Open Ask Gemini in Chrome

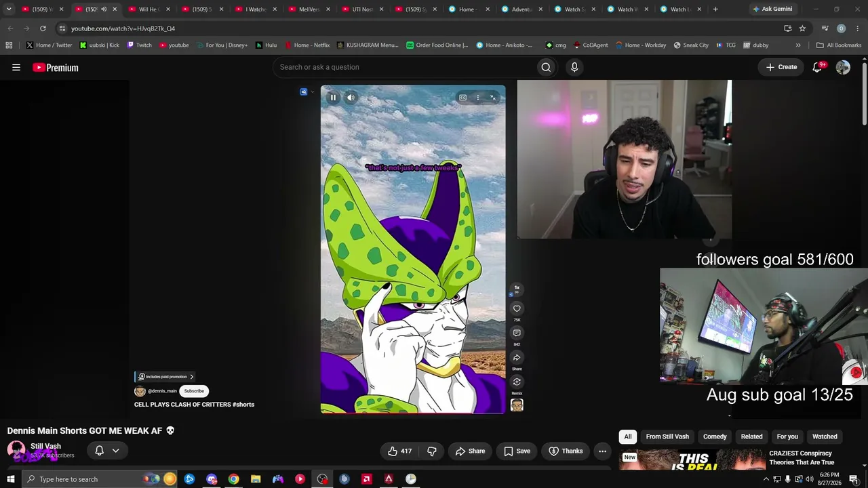772,9
